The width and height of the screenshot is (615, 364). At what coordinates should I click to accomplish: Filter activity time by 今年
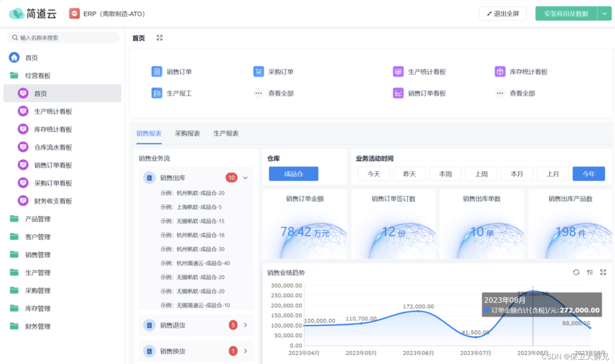[x=589, y=174]
